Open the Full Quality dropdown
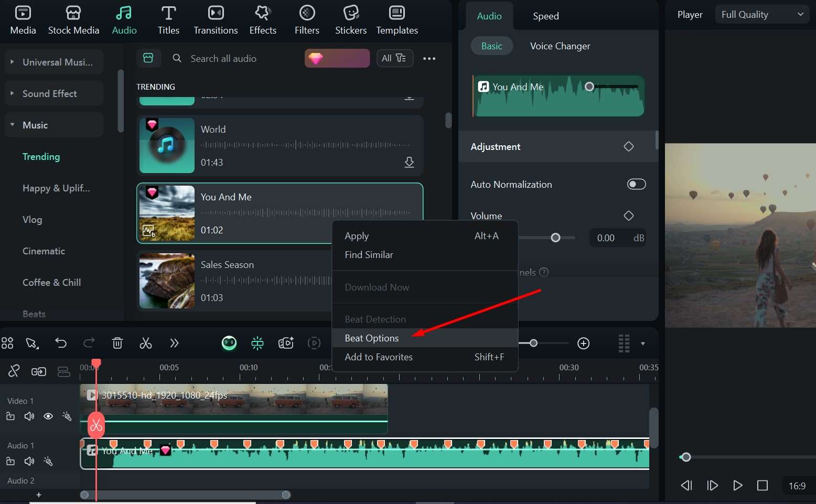The width and height of the screenshot is (816, 504). click(762, 15)
